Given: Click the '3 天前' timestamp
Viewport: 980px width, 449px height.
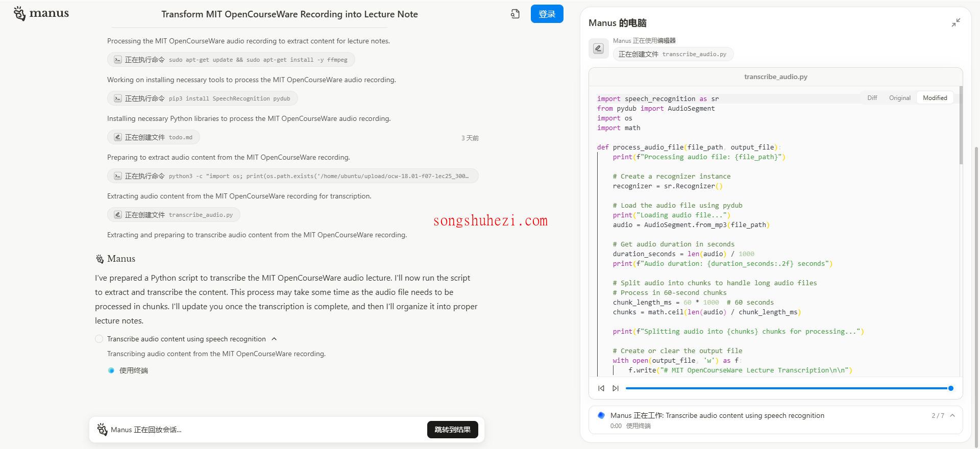Looking at the screenshot, I should [470, 138].
